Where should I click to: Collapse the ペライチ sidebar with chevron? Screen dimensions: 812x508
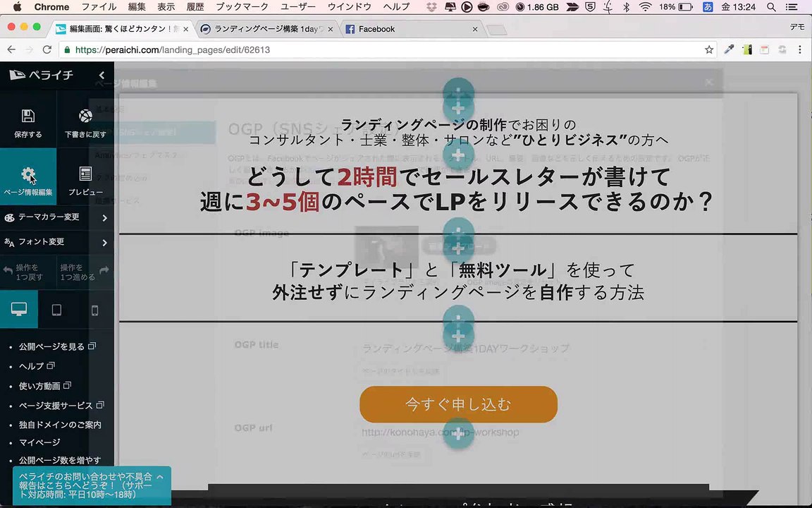pos(102,75)
